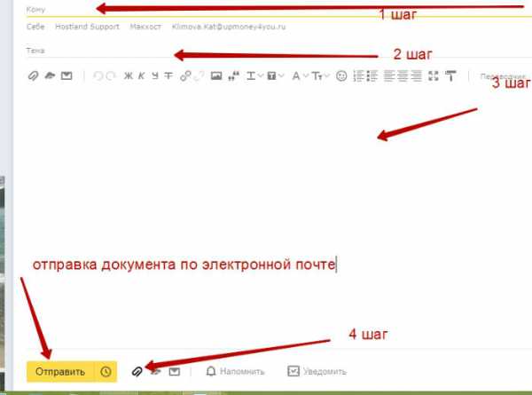This screenshot has height=395, width=532.
Task: Add Klimova.Kat@upmoney4you.ru as recipient
Action: 229,27
